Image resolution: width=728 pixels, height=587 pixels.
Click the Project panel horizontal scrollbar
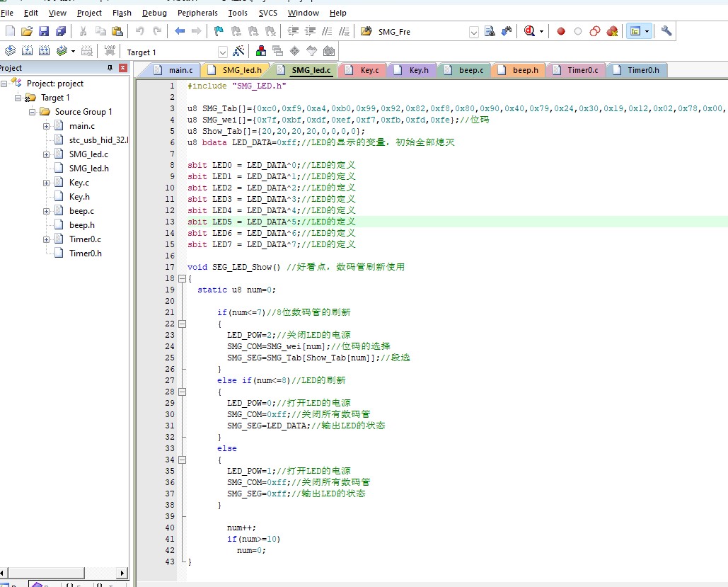pos(64,573)
